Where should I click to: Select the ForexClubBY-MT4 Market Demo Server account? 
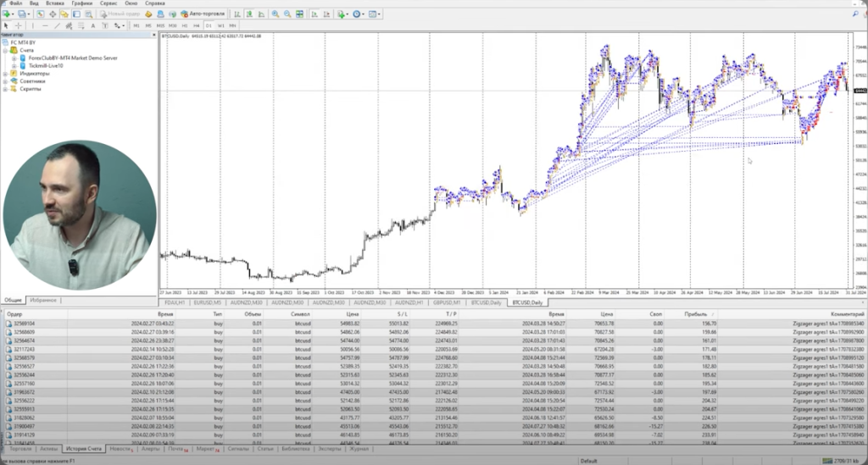coord(72,58)
